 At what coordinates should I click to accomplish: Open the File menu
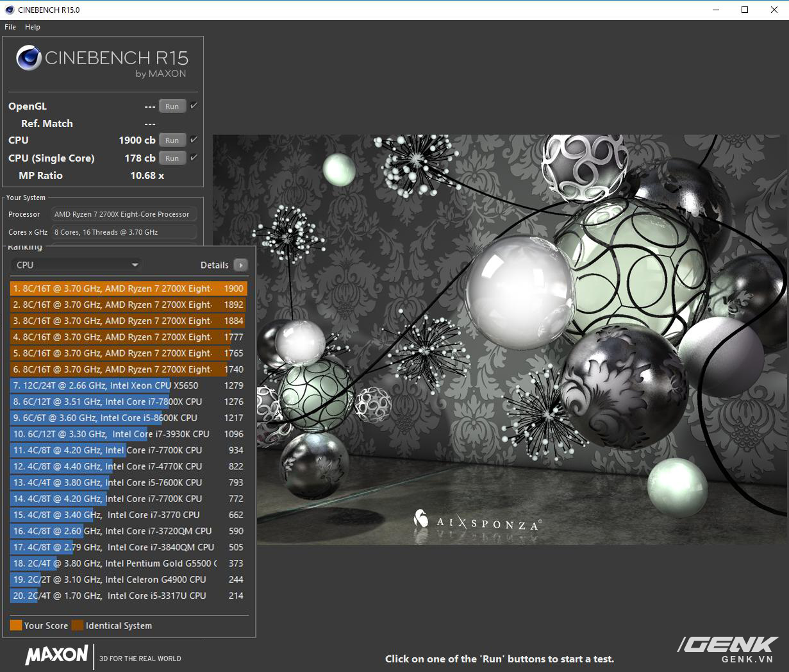10,27
